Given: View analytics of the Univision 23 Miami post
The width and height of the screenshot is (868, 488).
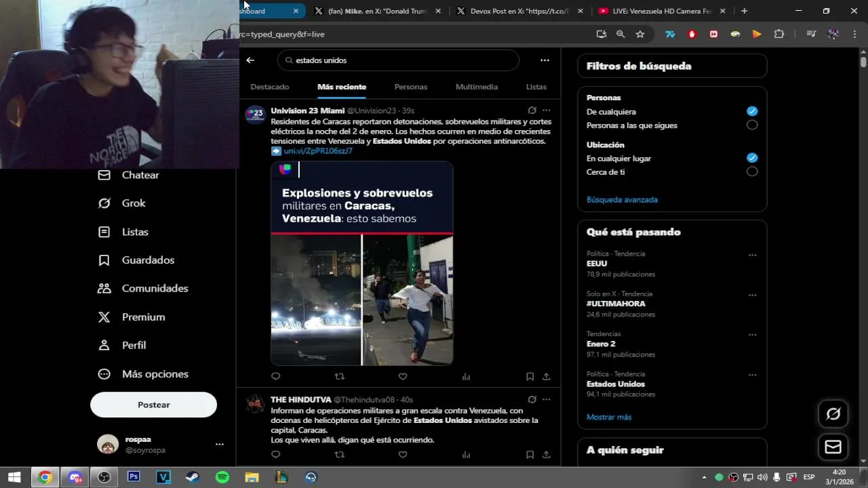Looking at the screenshot, I should pos(466,377).
